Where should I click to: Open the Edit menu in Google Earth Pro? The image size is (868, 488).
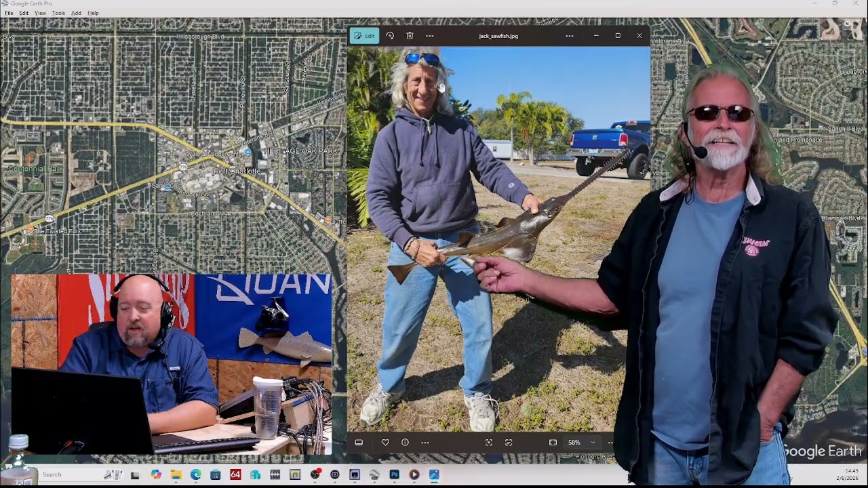pyautogui.click(x=24, y=13)
